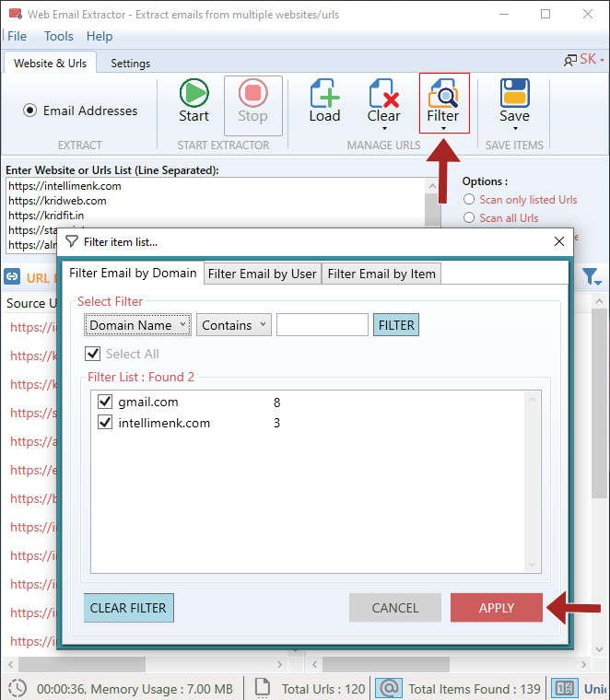The width and height of the screenshot is (610, 700).
Task: Expand the Save dropdown arrow
Action: click(515, 129)
